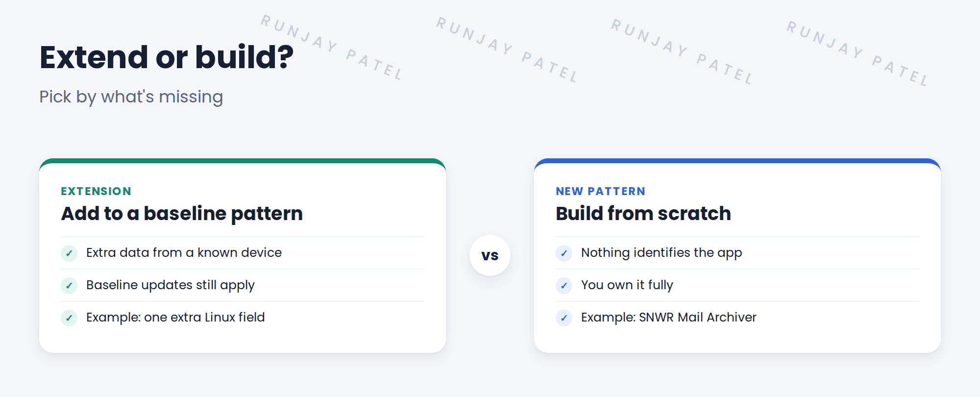Image resolution: width=980 pixels, height=397 pixels.
Task: Click the checkmark beside 'Extra data from a known device'
Action: pyautogui.click(x=69, y=253)
